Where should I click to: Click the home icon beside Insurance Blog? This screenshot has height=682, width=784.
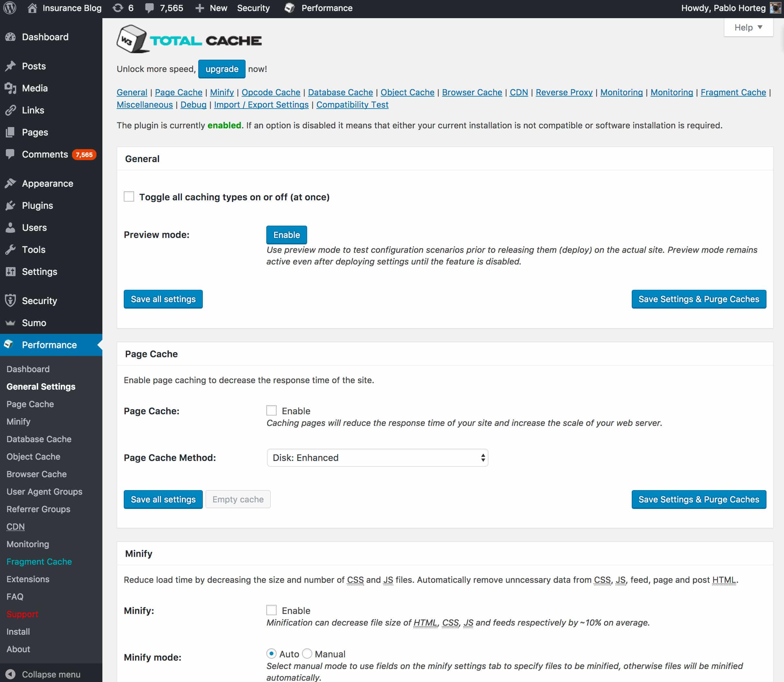tap(32, 8)
